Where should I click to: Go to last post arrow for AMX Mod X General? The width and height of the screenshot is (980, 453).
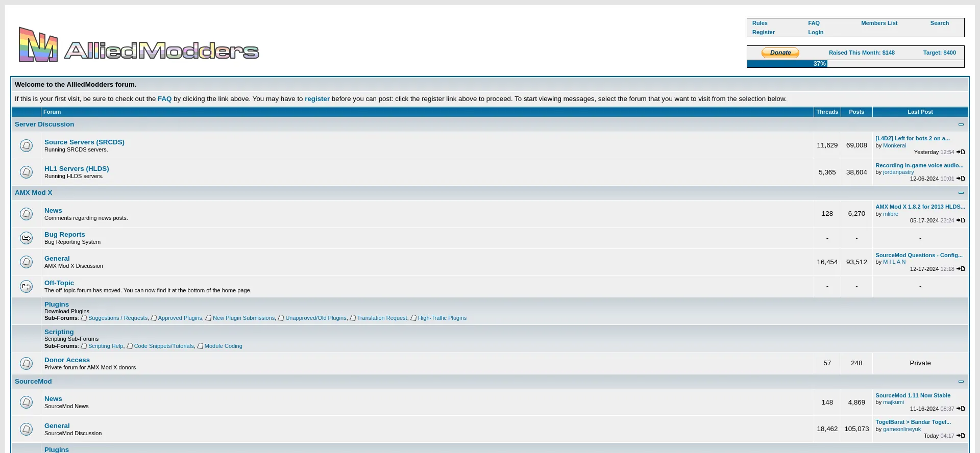(961, 269)
